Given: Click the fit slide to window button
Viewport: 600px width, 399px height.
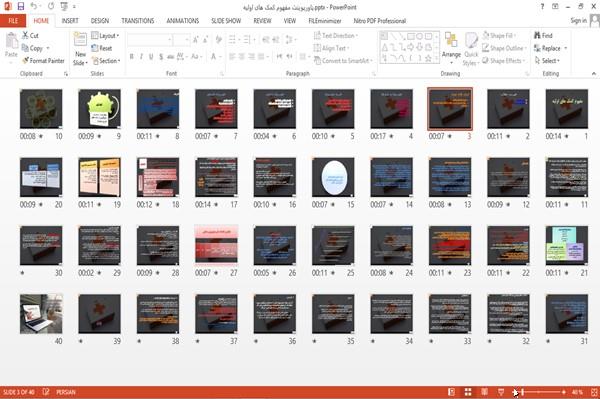Looking at the screenshot, I should (x=594, y=392).
